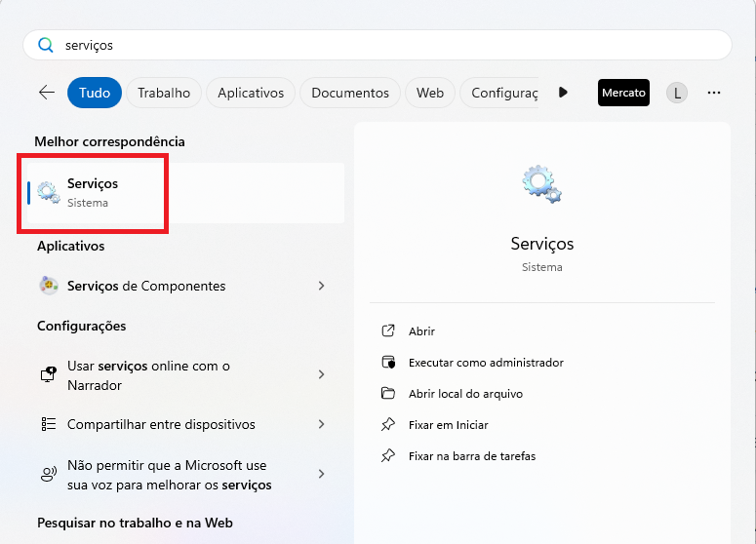Click the Abrir open-external icon
The height and width of the screenshot is (544, 756).
coord(388,330)
